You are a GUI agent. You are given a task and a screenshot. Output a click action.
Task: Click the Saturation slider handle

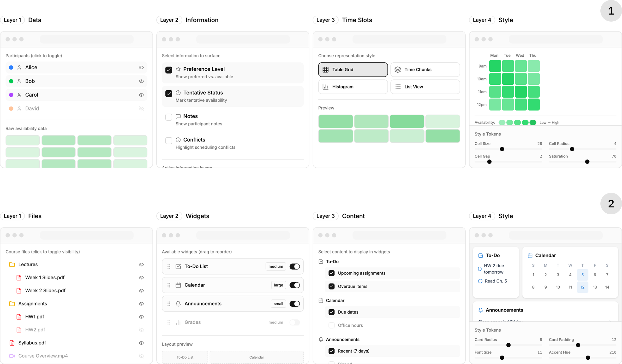587,162
